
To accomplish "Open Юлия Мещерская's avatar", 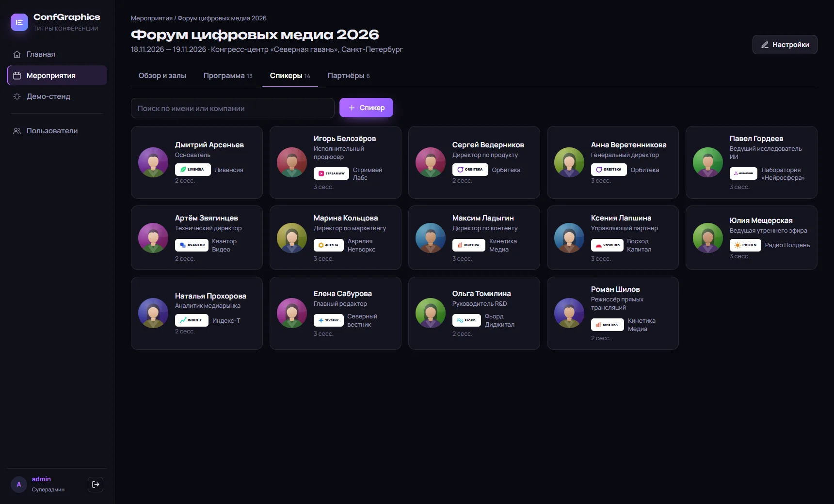I will coord(708,238).
